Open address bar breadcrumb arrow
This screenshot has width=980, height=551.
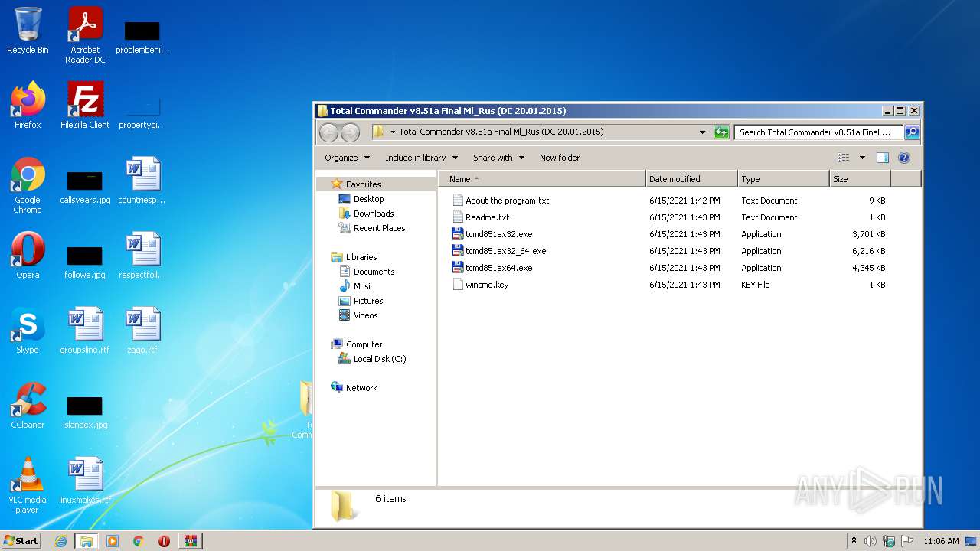point(393,132)
